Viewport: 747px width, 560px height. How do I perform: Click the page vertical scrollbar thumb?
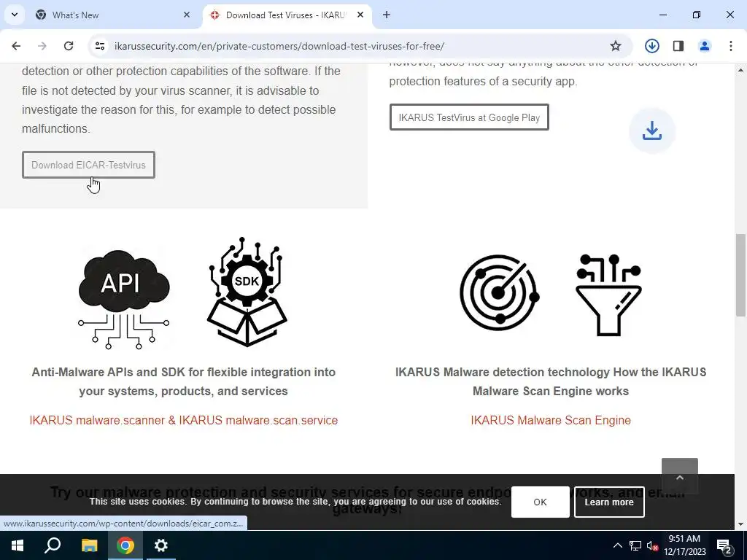pos(741,275)
